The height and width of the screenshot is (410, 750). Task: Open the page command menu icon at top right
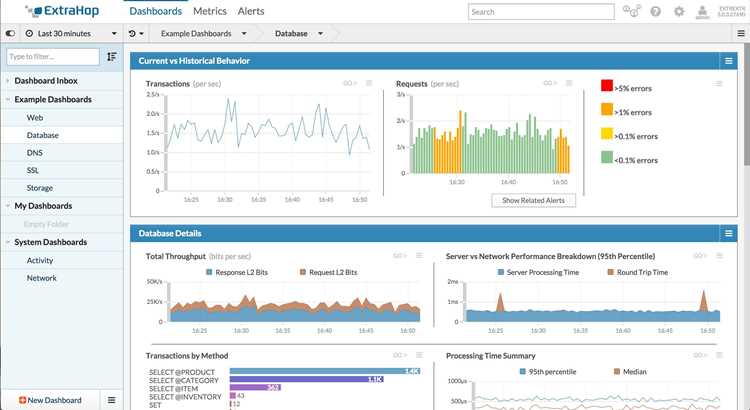pos(741,33)
